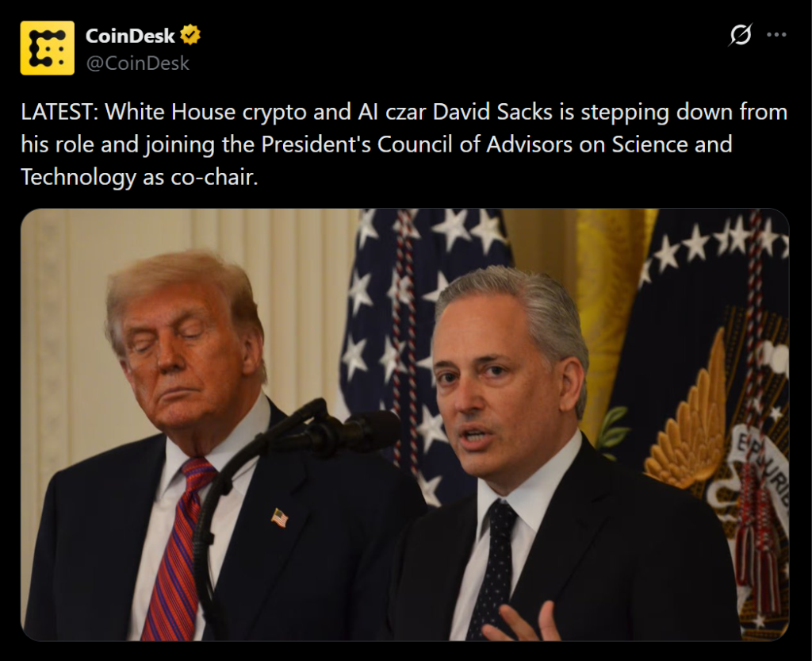
Task: Open the attached photo in the post
Action: point(404,425)
